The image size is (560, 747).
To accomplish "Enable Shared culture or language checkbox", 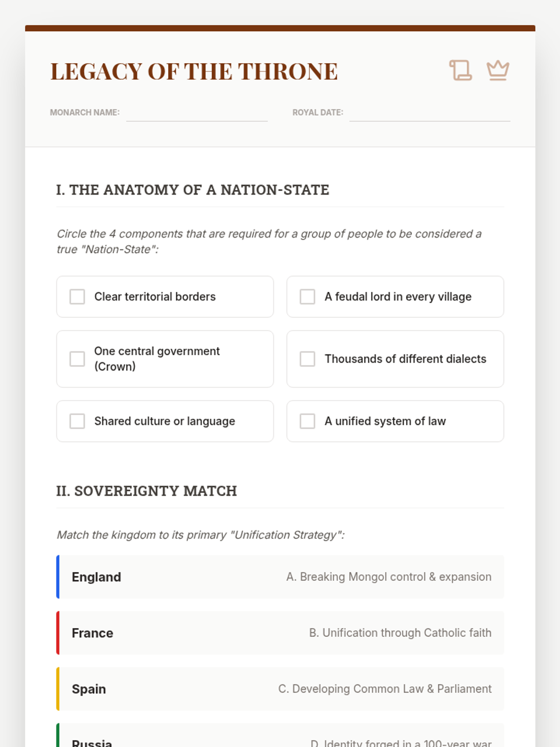I will (77, 421).
